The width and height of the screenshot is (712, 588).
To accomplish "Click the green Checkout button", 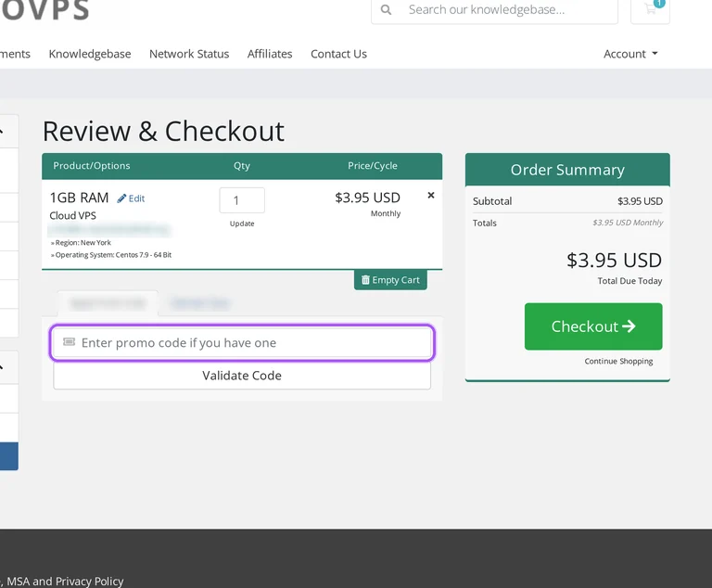I will coord(593,326).
